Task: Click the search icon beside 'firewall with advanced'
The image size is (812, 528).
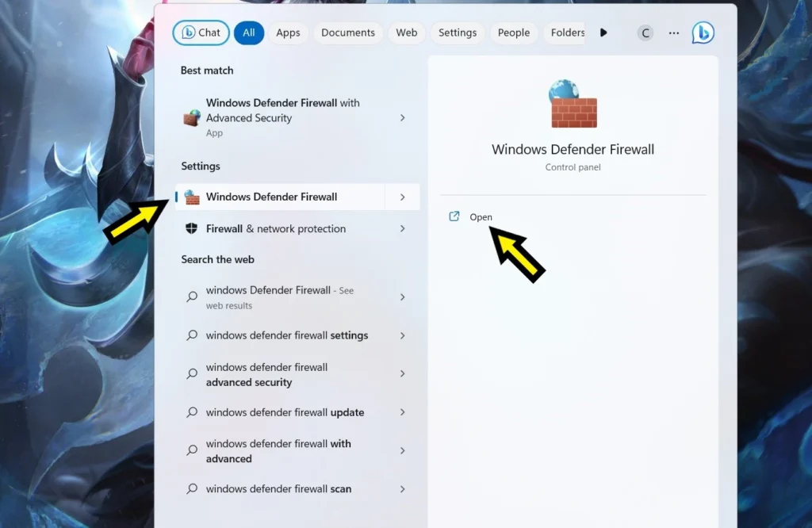Action: pos(192,450)
